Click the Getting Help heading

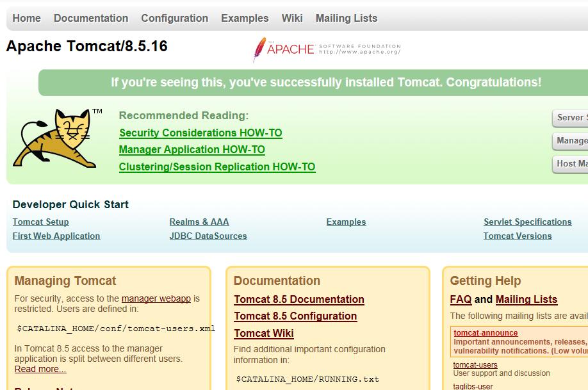click(486, 280)
